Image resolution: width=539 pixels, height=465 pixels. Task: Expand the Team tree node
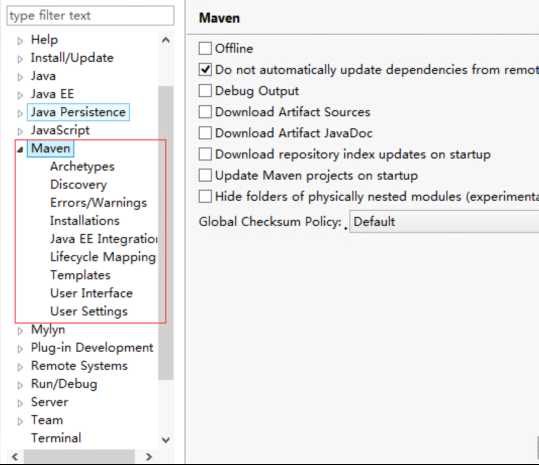tap(20, 421)
